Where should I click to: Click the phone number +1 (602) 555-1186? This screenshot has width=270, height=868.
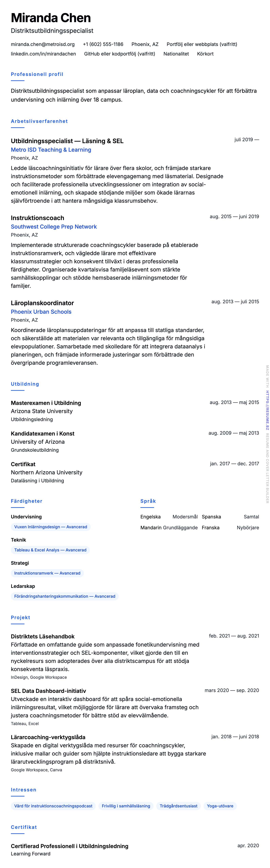point(103,44)
